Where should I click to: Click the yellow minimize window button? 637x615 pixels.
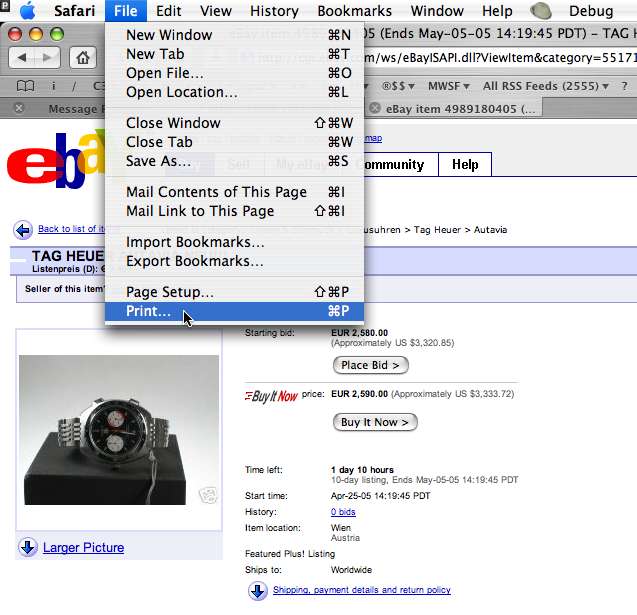[x=36, y=34]
